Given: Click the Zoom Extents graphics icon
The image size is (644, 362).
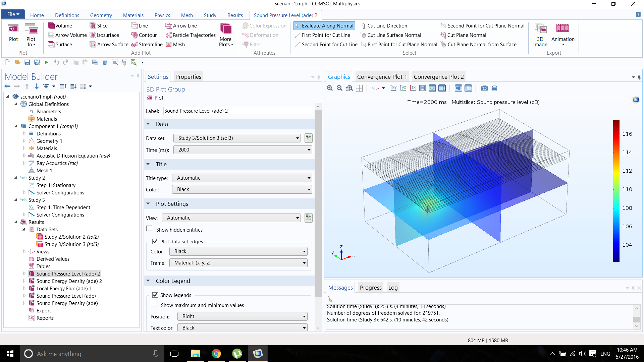Looking at the screenshot, I should [359, 88].
